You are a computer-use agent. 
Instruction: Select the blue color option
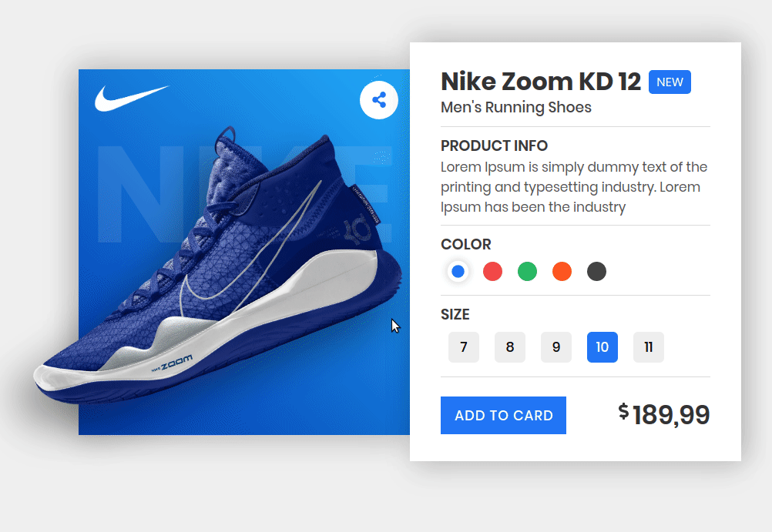tap(458, 271)
